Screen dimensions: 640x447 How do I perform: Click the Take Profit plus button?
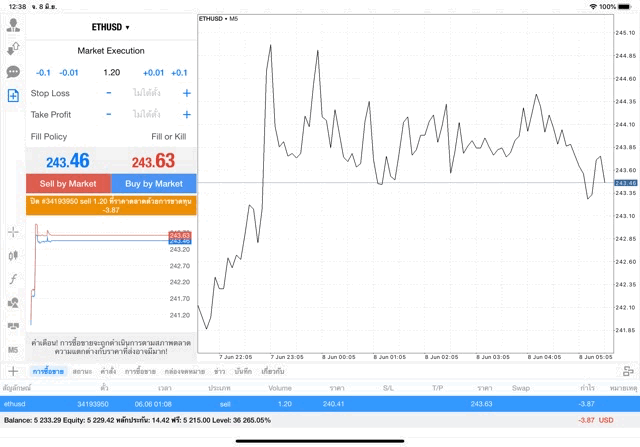[x=187, y=114]
